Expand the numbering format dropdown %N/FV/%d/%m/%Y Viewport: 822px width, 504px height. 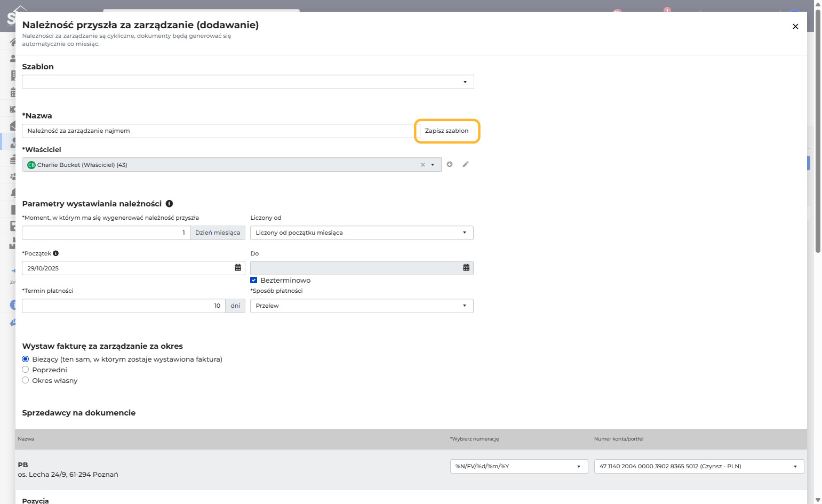click(x=519, y=467)
